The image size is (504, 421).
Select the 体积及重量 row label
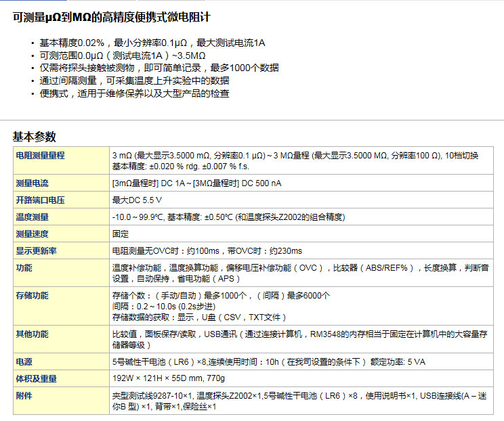(x=36, y=379)
